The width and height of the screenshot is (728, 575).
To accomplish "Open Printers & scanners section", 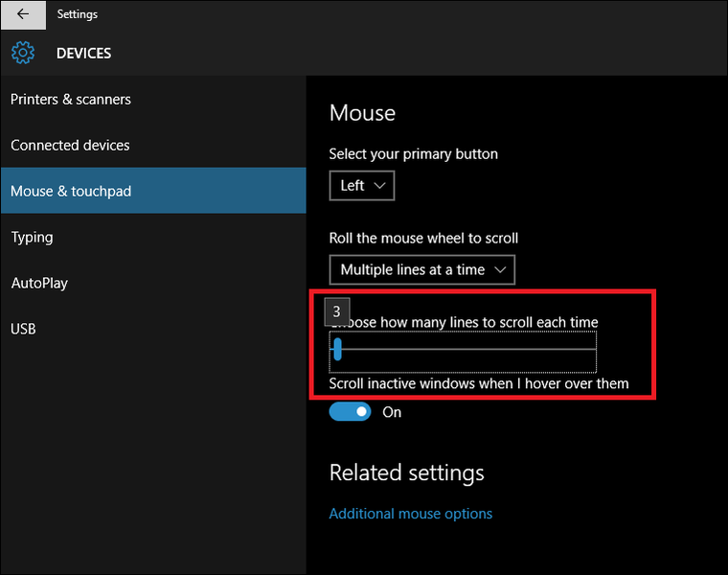I will click(71, 100).
